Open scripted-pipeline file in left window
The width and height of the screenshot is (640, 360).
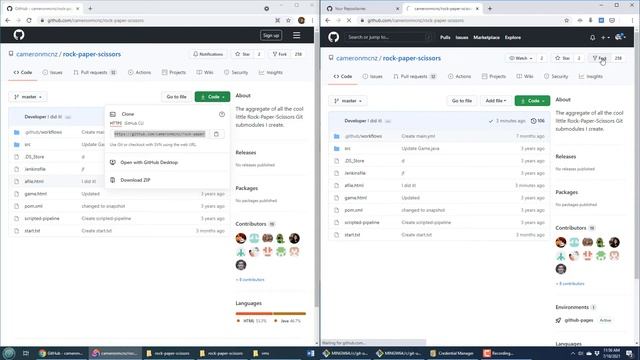(x=42, y=218)
